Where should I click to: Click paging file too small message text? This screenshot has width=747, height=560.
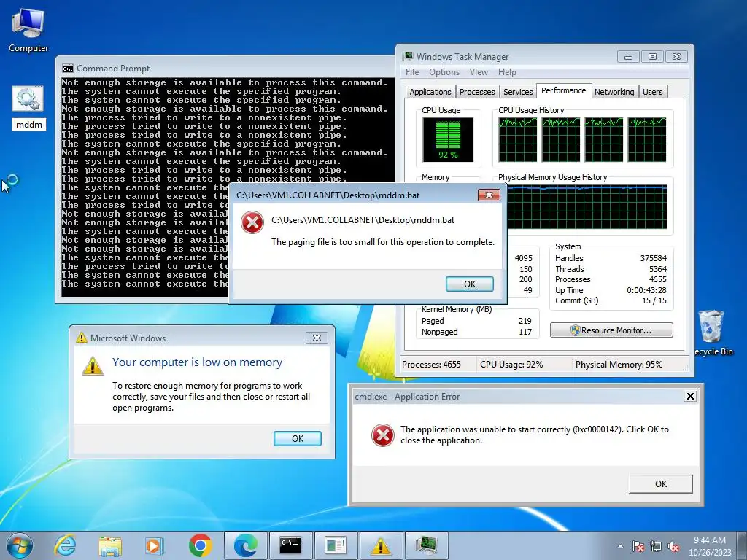tap(382, 242)
